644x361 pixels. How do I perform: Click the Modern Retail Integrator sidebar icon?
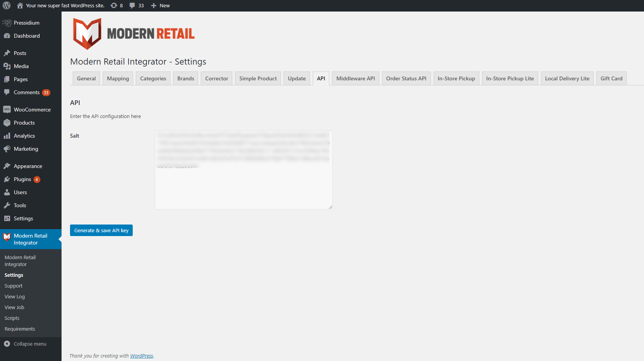point(7,237)
